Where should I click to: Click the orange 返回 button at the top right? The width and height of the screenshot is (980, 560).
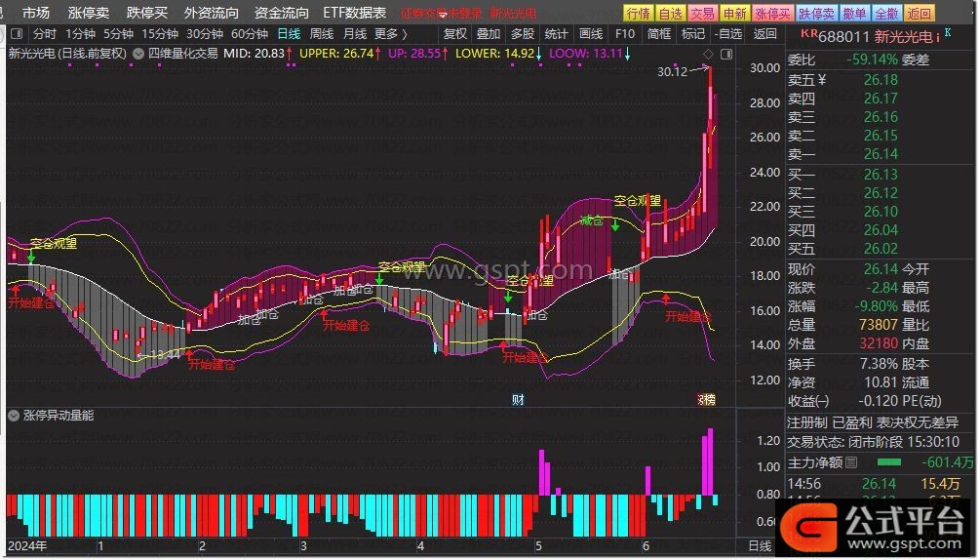(x=920, y=13)
